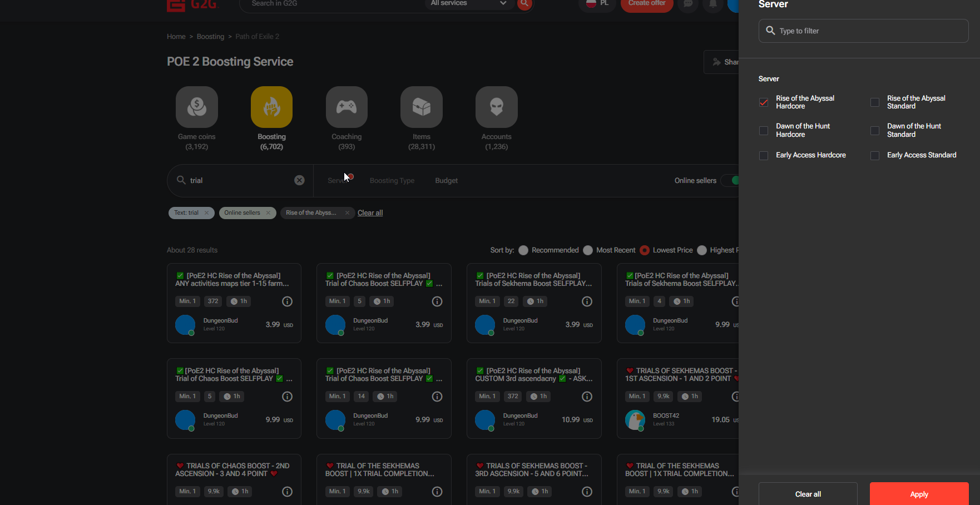The height and width of the screenshot is (505, 980).
Task: Remove the 'Rise of the Abyss...' filter chip
Action: pyautogui.click(x=347, y=212)
